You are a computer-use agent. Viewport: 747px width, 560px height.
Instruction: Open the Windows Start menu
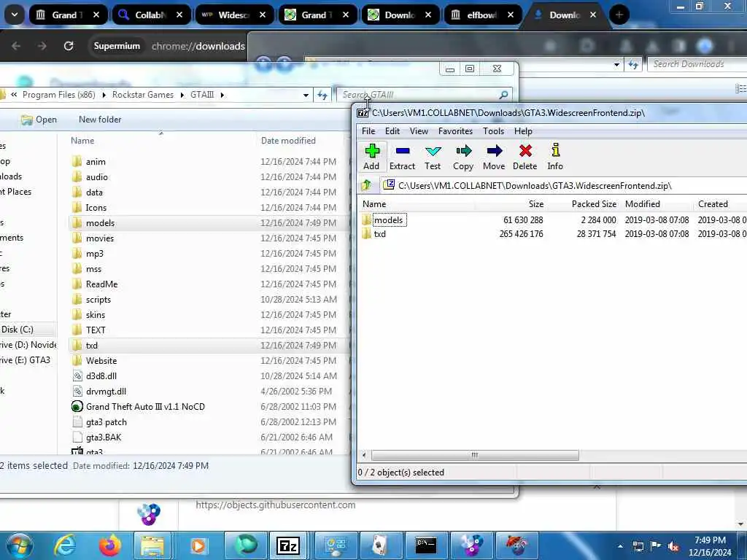point(19,545)
